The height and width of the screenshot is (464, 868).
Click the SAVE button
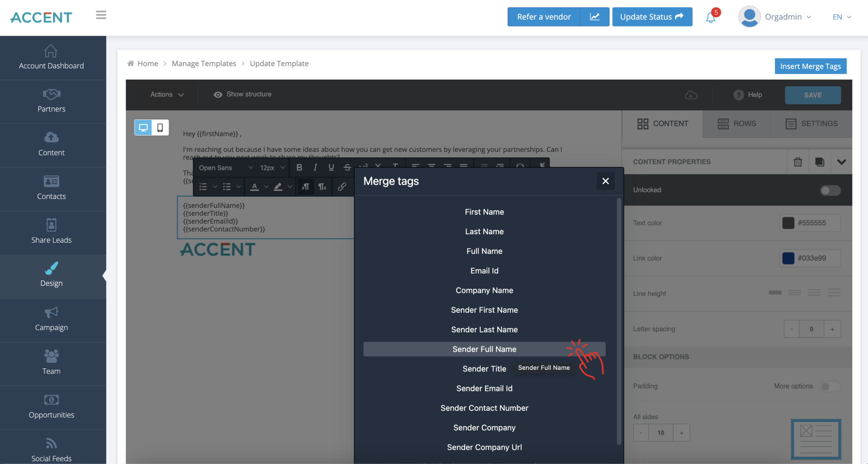tap(813, 95)
